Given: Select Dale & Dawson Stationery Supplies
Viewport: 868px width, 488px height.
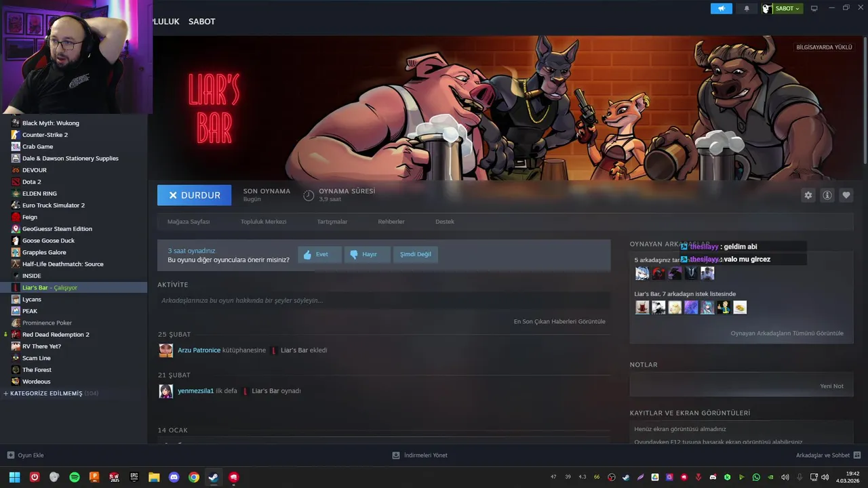Looking at the screenshot, I should pyautogui.click(x=70, y=159).
